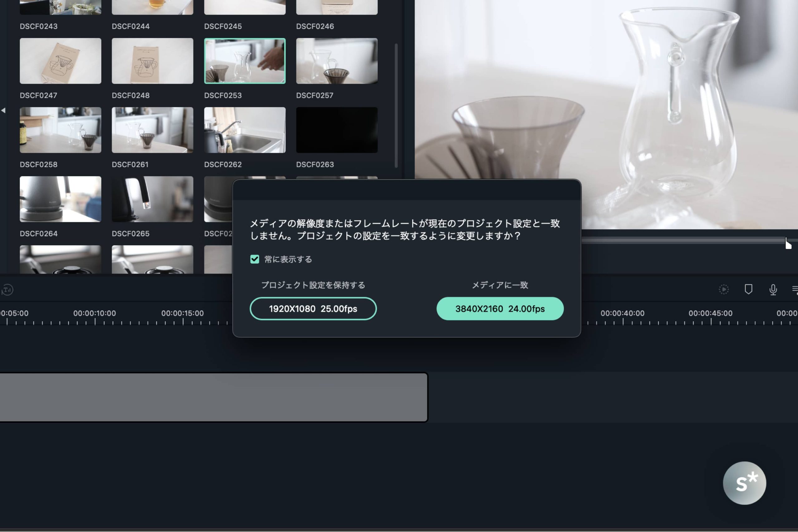
Task: Add a marker with the marker icon
Action: click(748, 290)
